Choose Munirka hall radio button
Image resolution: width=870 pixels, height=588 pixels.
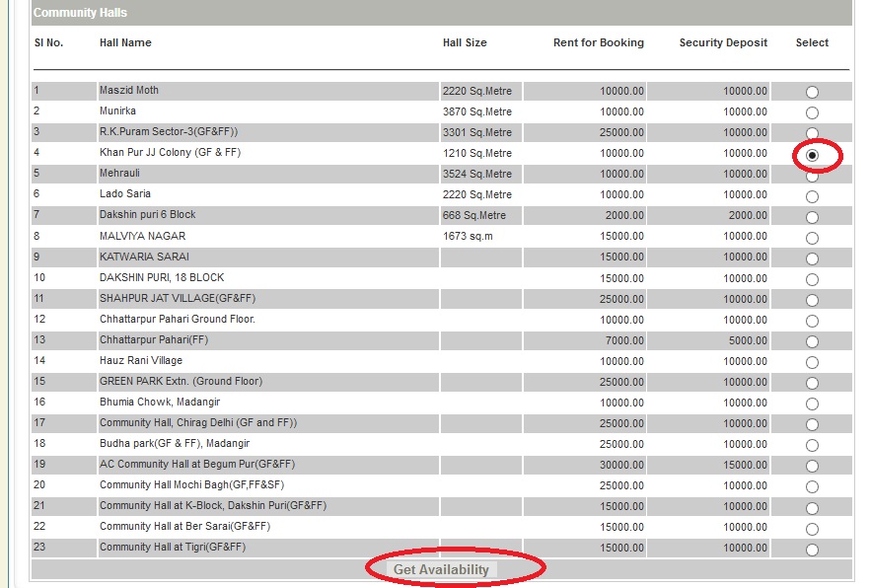click(x=812, y=112)
